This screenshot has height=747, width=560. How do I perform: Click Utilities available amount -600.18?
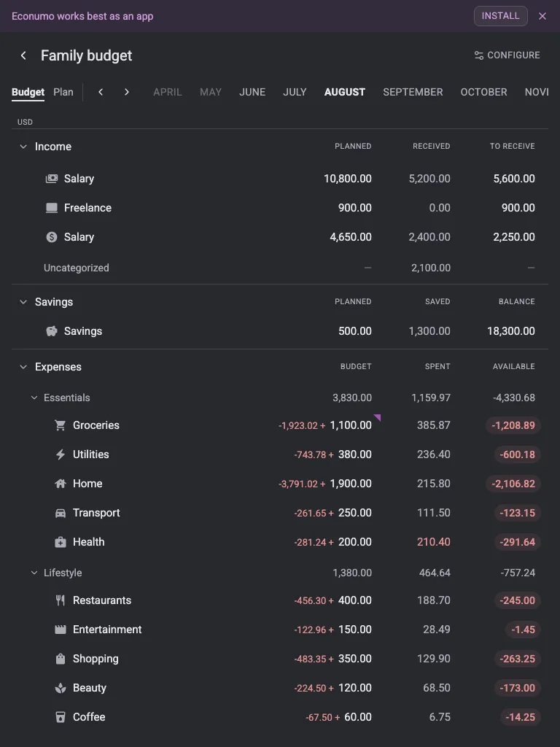[517, 454]
